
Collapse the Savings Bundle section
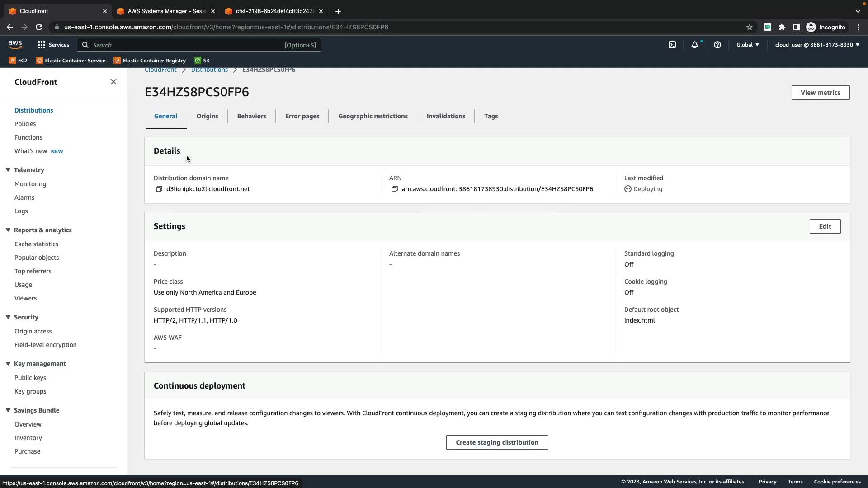8,410
